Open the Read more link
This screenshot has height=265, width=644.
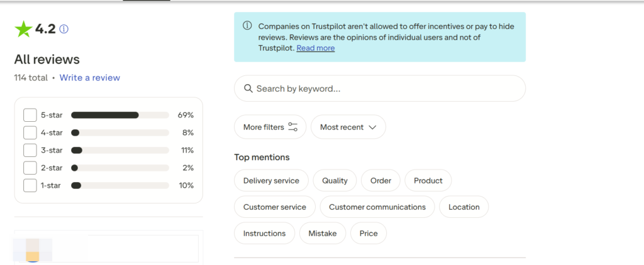[x=316, y=48]
